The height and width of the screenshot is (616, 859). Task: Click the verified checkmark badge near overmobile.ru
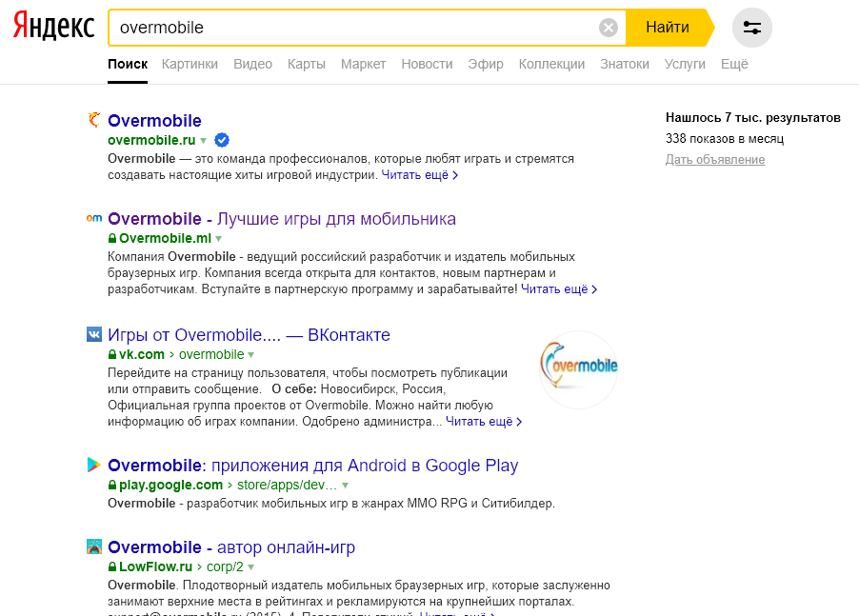(221, 140)
